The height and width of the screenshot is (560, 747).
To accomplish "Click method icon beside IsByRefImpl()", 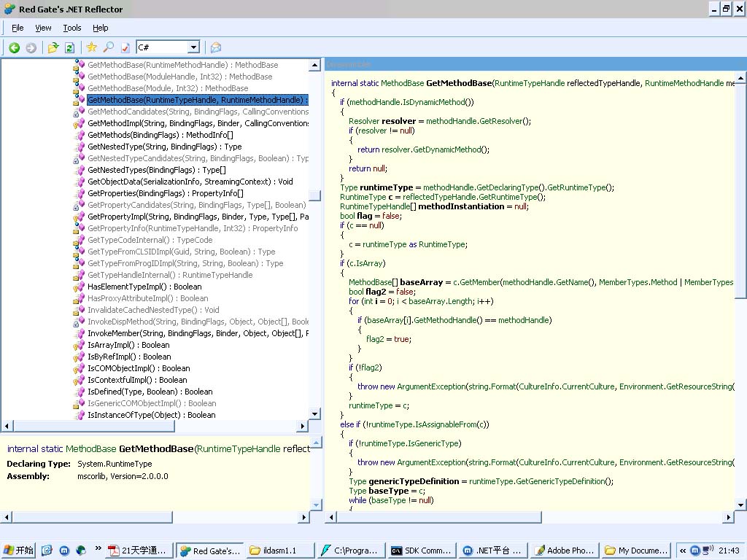I will 79,357.
